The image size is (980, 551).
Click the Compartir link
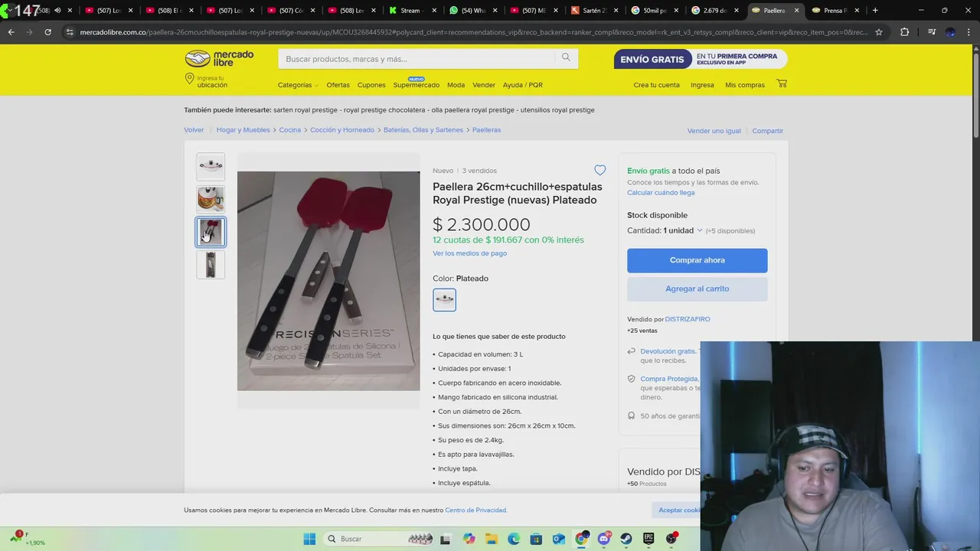(x=767, y=131)
